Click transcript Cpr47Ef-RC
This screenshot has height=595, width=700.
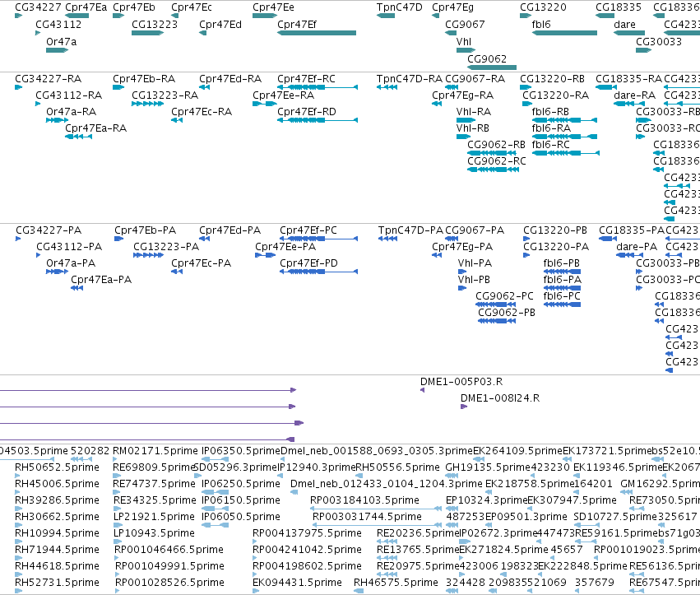(x=318, y=87)
